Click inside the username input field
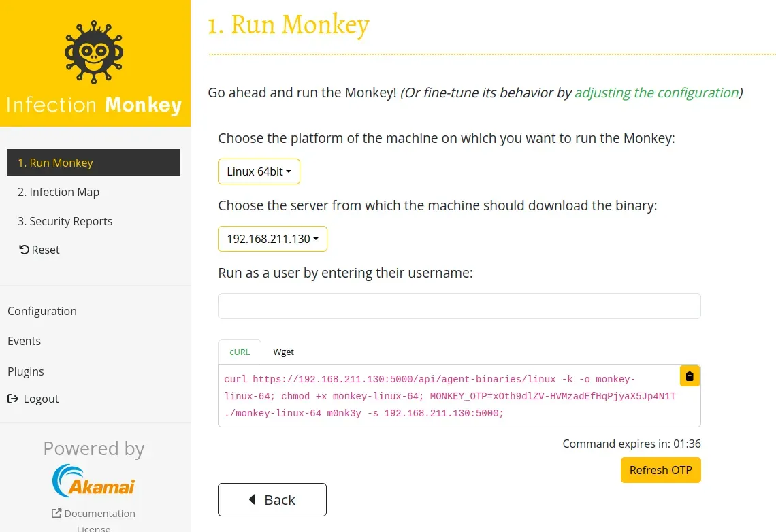This screenshot has width=776, height=532. pyautogui.click(x=459, y=306)
